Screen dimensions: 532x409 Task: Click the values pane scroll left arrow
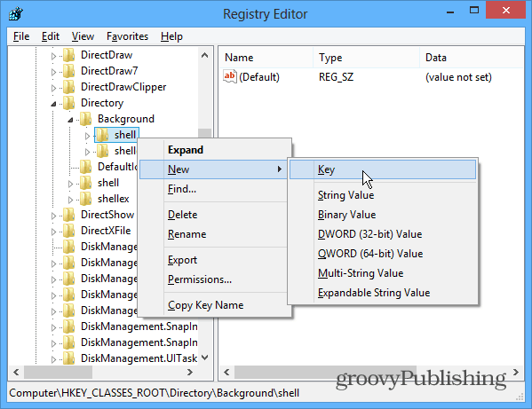point(226,372)
